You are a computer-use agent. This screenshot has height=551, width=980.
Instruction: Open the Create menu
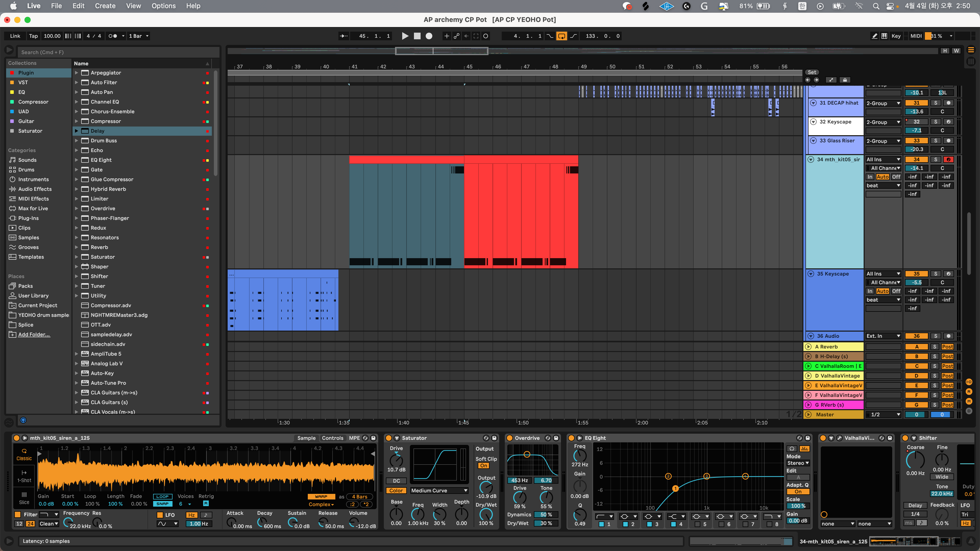tap(105, 6)
